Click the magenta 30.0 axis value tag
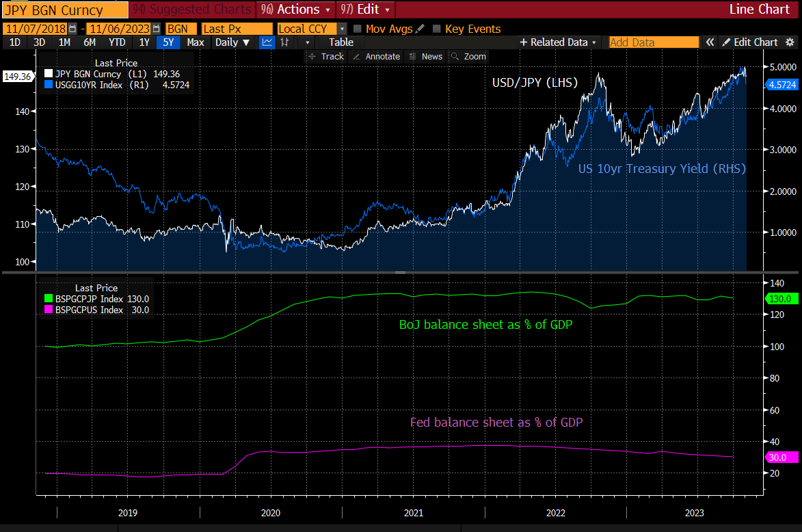Image resolution: width=802 pixels, height=532 pixels. click(x=781, y=457)
